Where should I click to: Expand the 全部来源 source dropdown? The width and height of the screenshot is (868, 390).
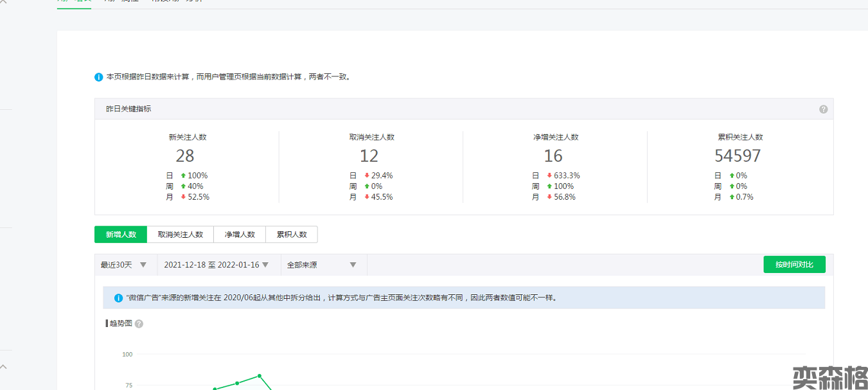(321, 265)
